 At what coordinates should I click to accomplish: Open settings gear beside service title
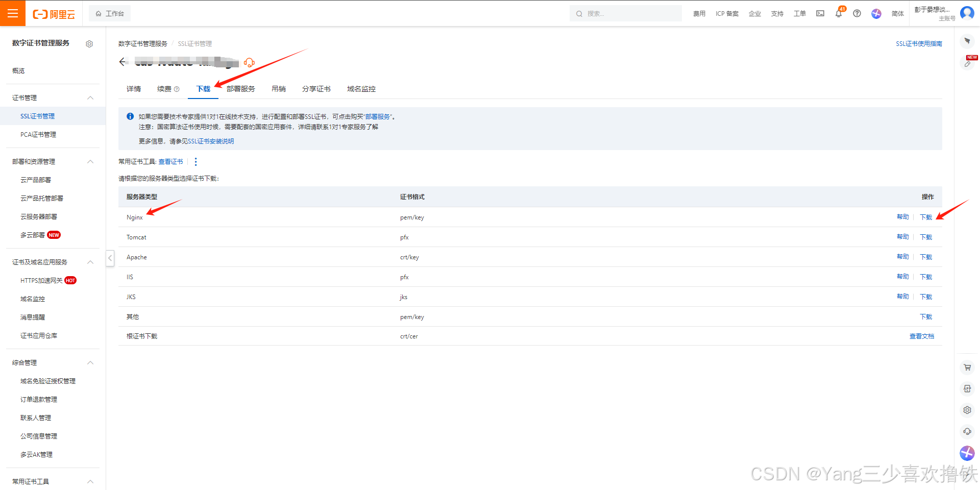(x=89, y=44)
